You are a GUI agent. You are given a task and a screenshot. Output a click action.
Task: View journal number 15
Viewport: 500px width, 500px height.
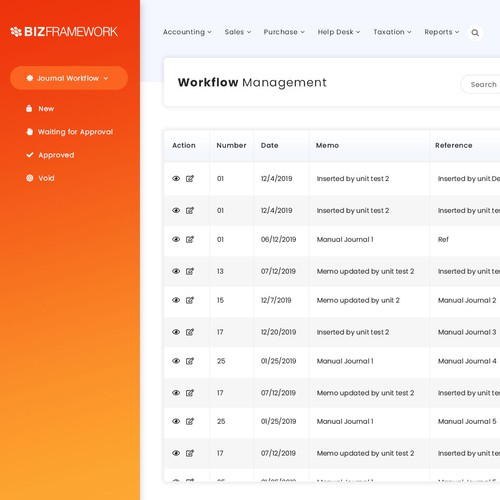tap(176, 300)
